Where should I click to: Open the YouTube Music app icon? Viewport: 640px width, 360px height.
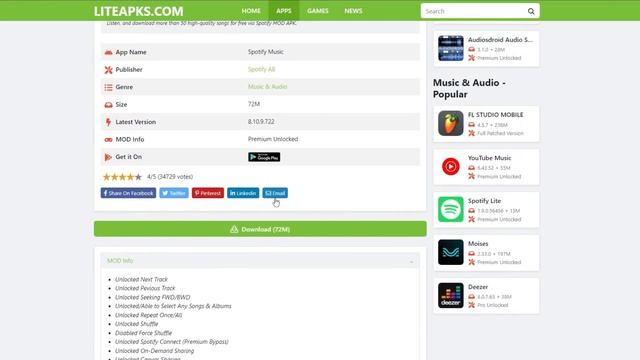pos(451,167)
